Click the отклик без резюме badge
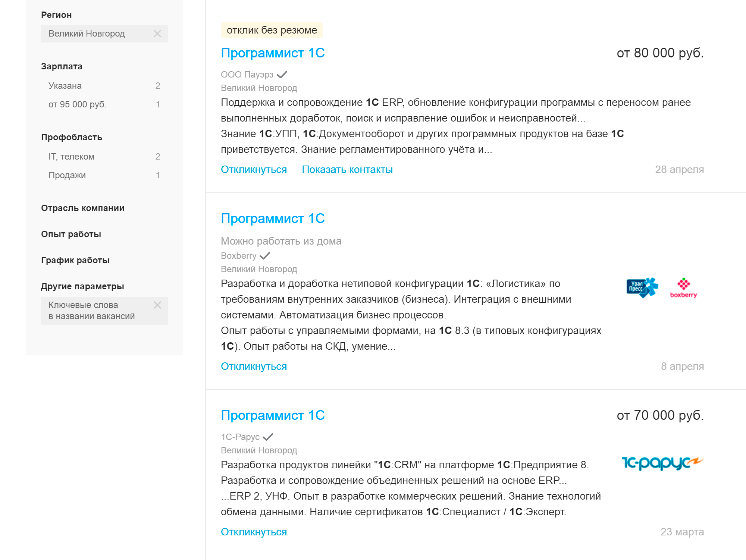This screenshot has width=746, height=560. [272, 30]
